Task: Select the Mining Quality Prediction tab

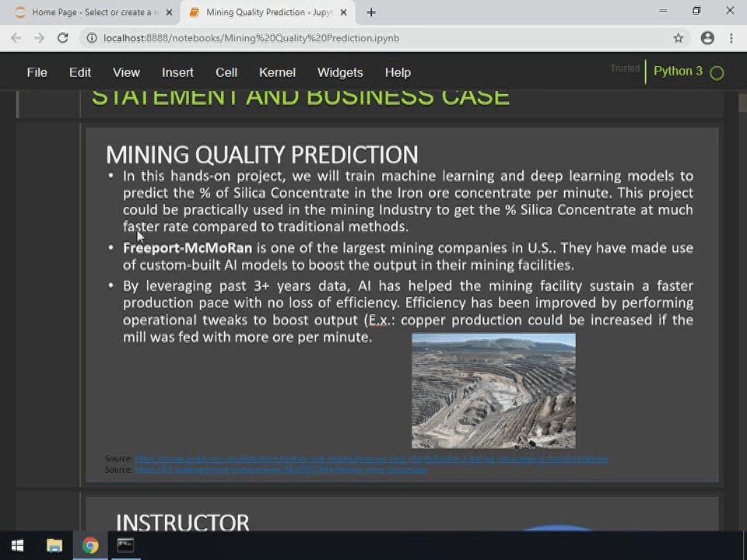Action: point(267,12)
